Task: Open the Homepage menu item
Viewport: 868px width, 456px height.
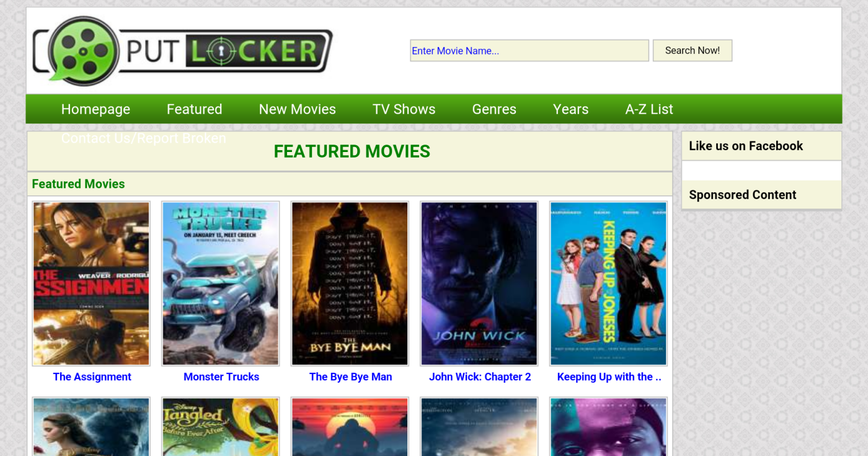Action: (x=95, y=109)
